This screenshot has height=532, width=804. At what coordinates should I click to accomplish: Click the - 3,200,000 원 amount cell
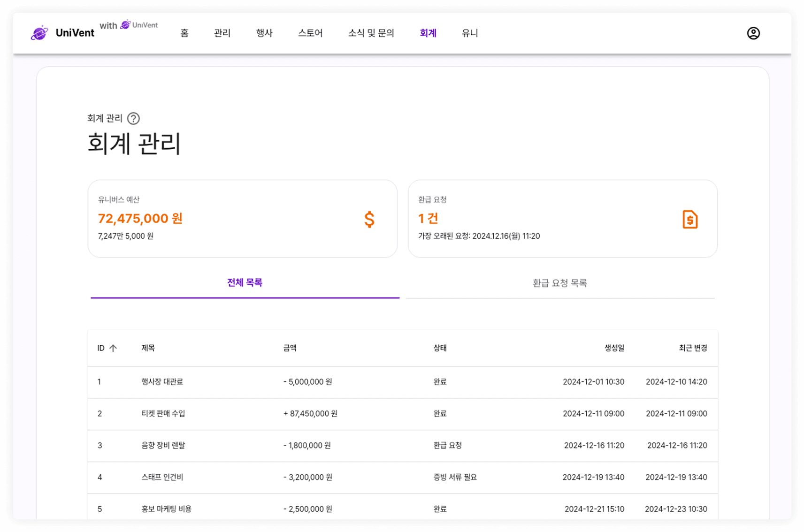coord(308,478)
